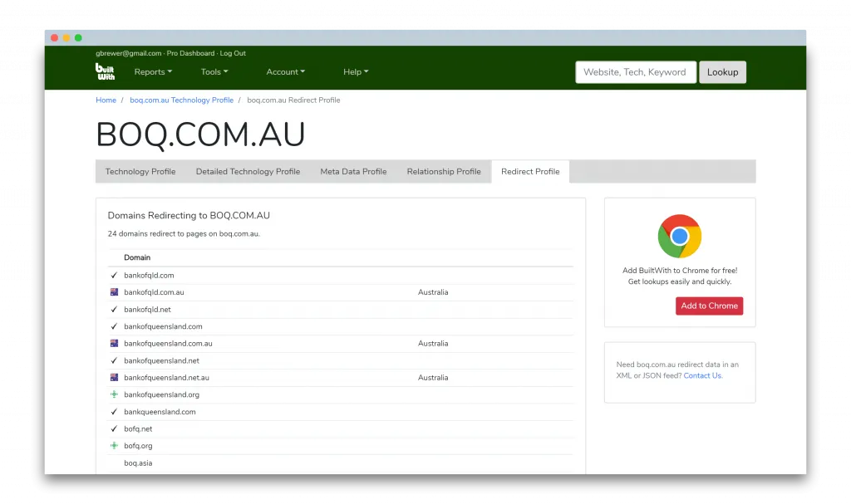Select the Relationship Profile tab
851x504 pixels.
tap(444, 172)
